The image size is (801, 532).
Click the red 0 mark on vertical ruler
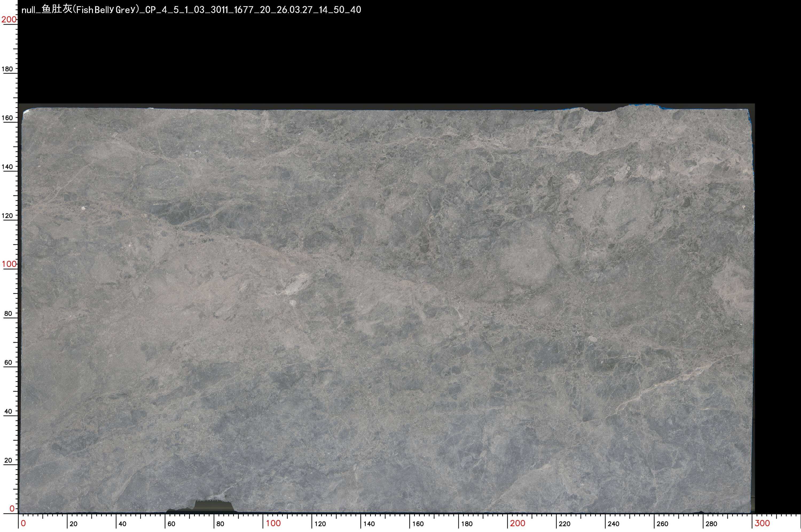[12, 508]
